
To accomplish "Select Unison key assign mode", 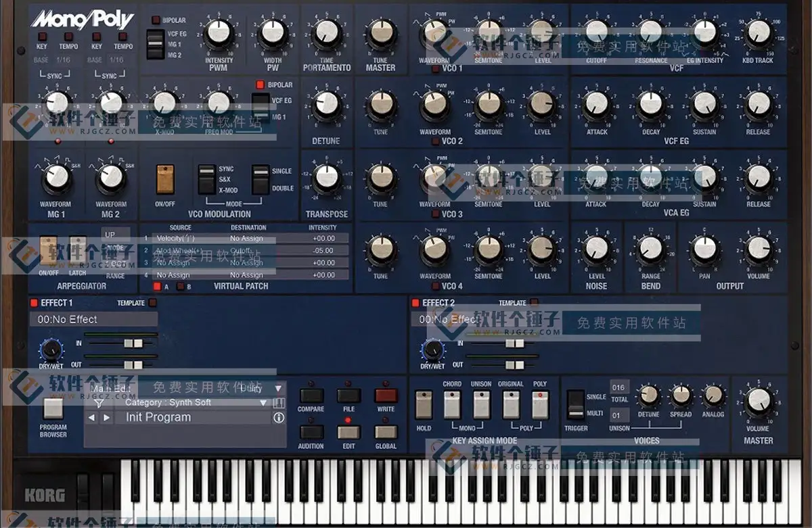I will (x=480, y=404).
